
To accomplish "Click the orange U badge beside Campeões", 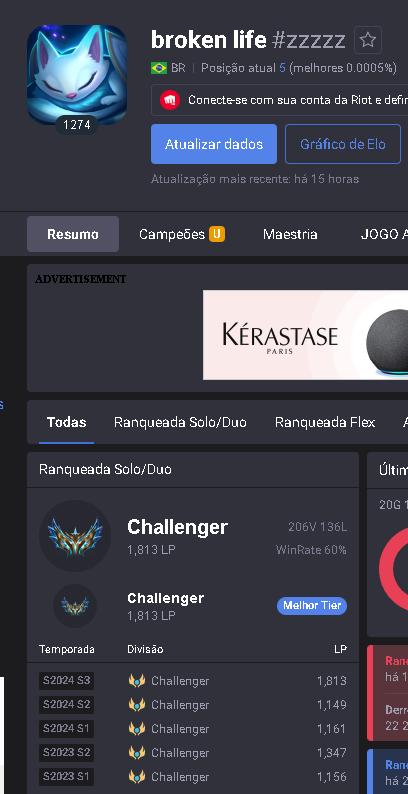I will (217, 234).
